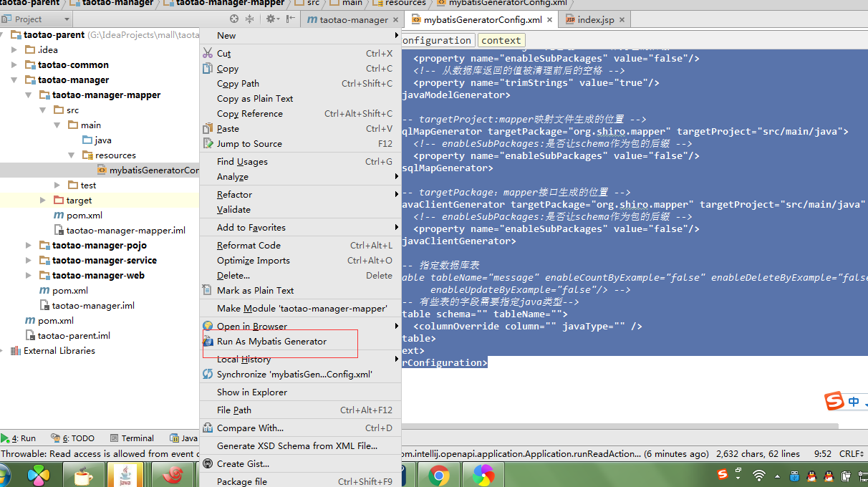Click the Jump to Source icon

(208, 144)
